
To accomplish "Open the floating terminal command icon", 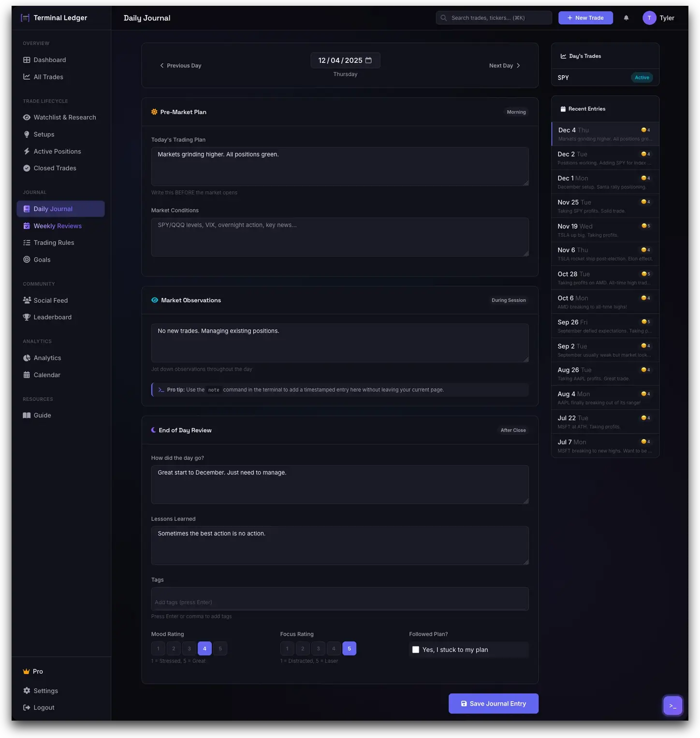I will [x=672, y=705].
